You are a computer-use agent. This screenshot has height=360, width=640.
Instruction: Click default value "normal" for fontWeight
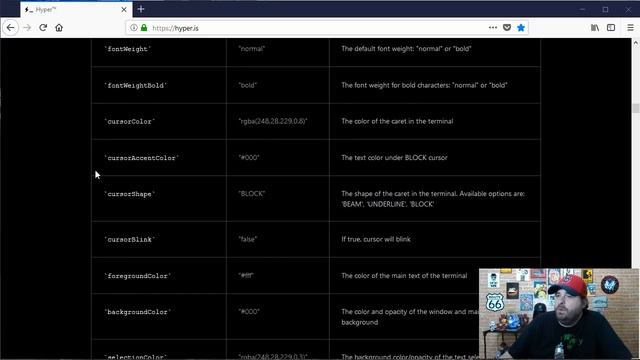pyautogui.click(x=252, y=49)
